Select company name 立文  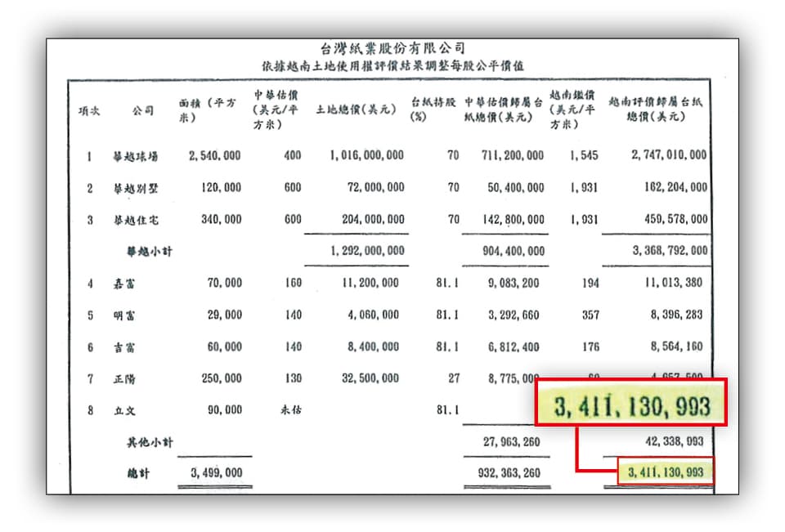[124, 411]
